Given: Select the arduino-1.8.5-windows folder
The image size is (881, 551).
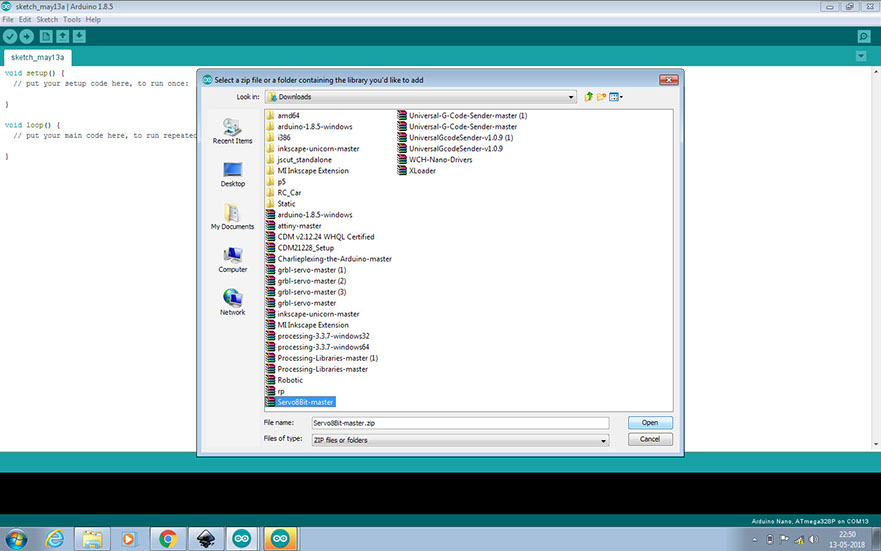Looking at the screenshot, I should (309, 126).
